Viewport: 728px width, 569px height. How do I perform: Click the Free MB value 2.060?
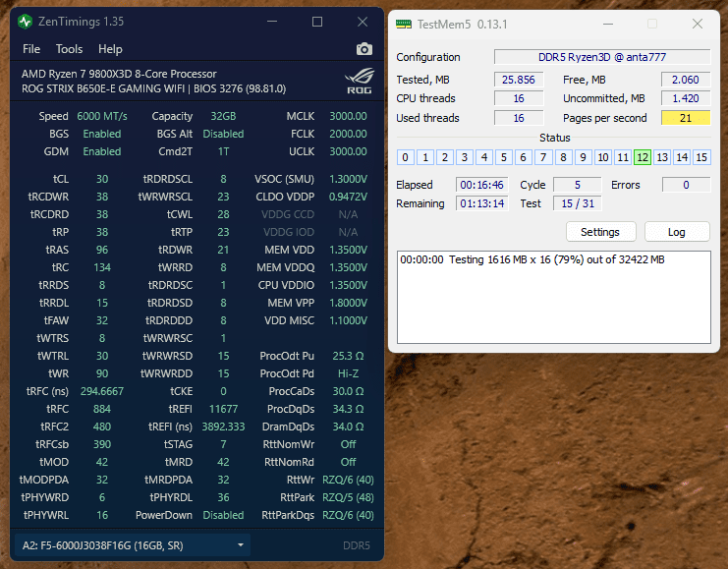point(686,80)
